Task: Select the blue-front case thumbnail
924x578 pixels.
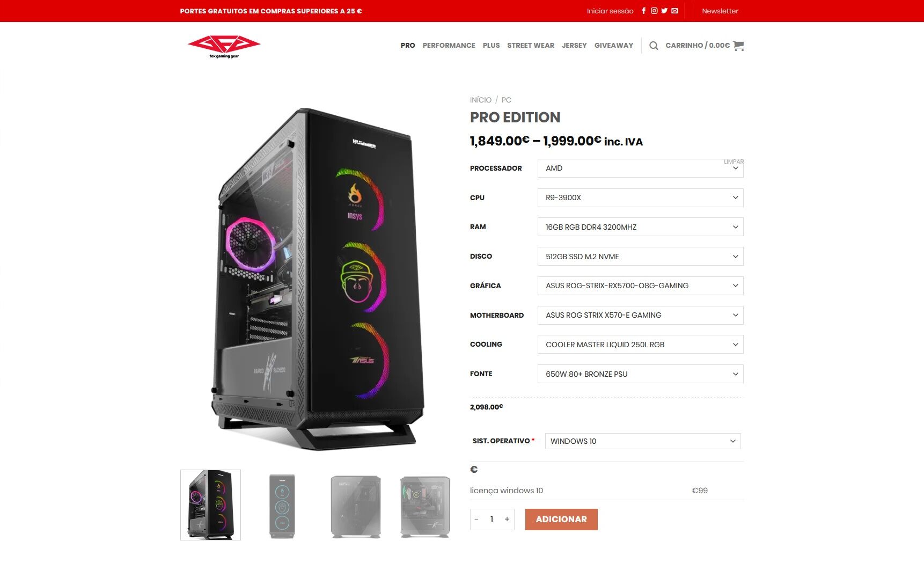Action: pos(282,506)
